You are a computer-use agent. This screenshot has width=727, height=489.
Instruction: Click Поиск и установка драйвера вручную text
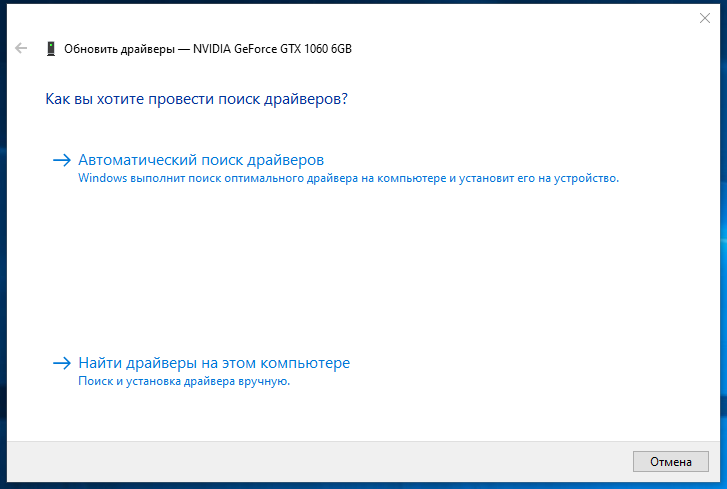[x=184, y=381]
